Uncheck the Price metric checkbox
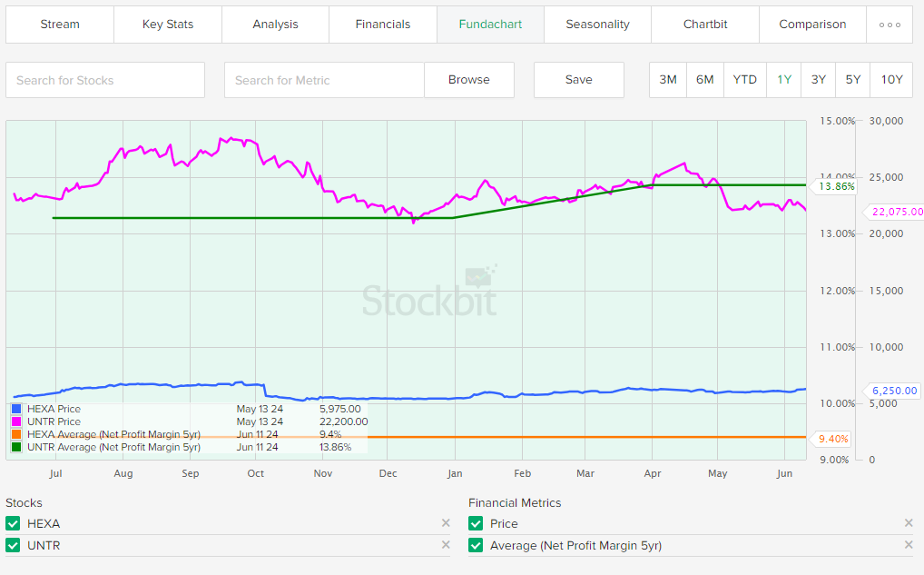The height and width of the screenshot is (575, 924). click(x=476, y=523)
